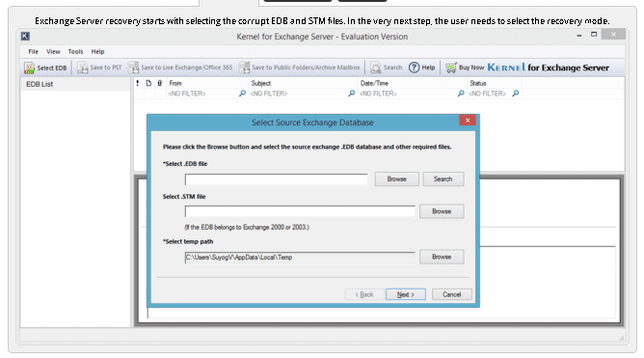Click the disabled Back button
The width and height of the screenshot is (644, 358).
tap(364, 294)
